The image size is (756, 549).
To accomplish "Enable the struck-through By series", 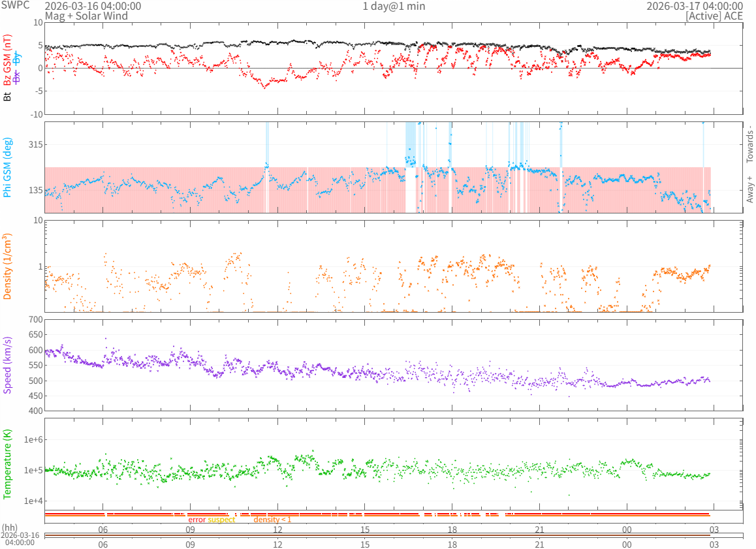I will (18, 58).
